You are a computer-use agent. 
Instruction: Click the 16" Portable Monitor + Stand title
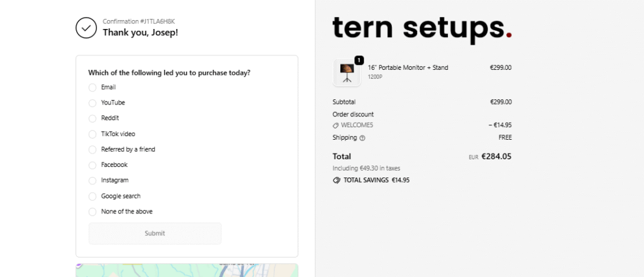click(x=408, y=67)
